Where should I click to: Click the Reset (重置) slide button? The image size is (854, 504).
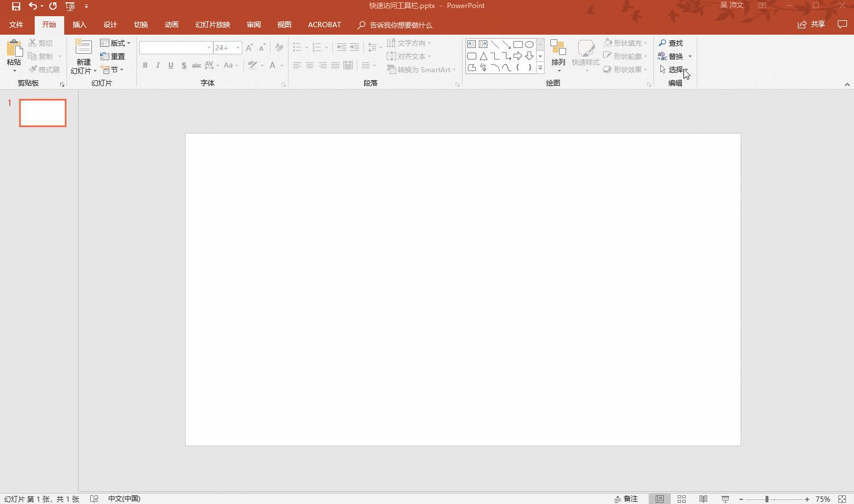113,57
